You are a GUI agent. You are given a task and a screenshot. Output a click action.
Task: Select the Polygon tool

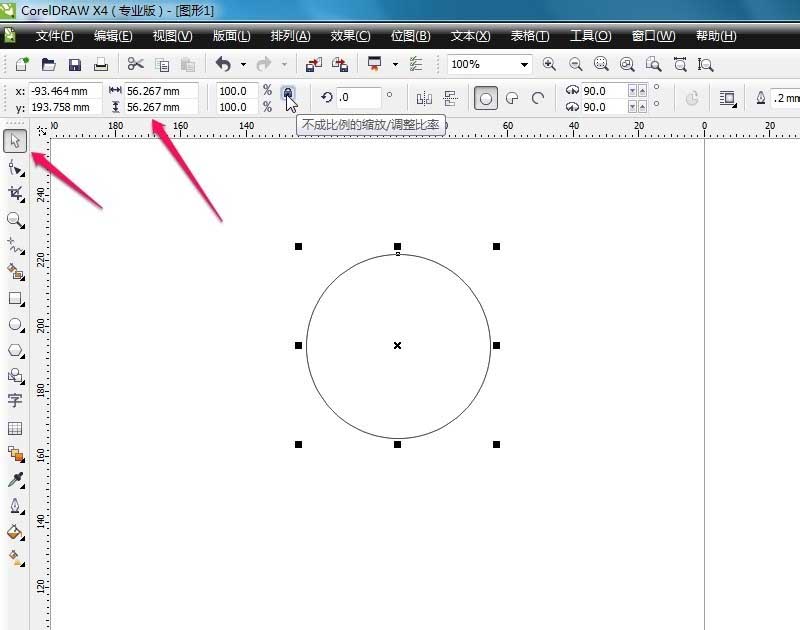point(14,350)
